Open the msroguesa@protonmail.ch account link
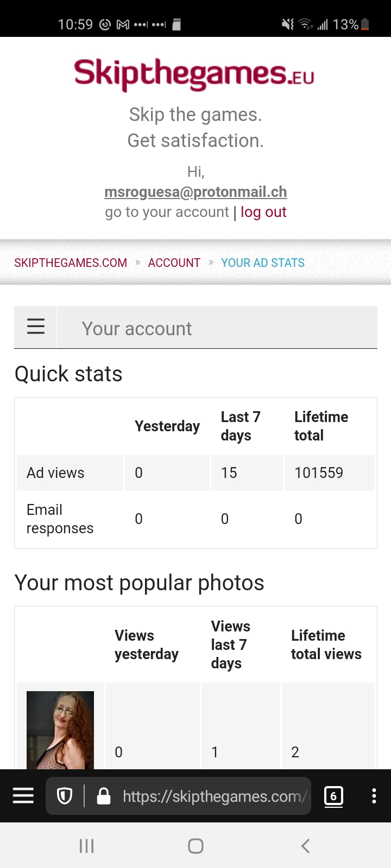The image size is (391, 868). point(195,192)
